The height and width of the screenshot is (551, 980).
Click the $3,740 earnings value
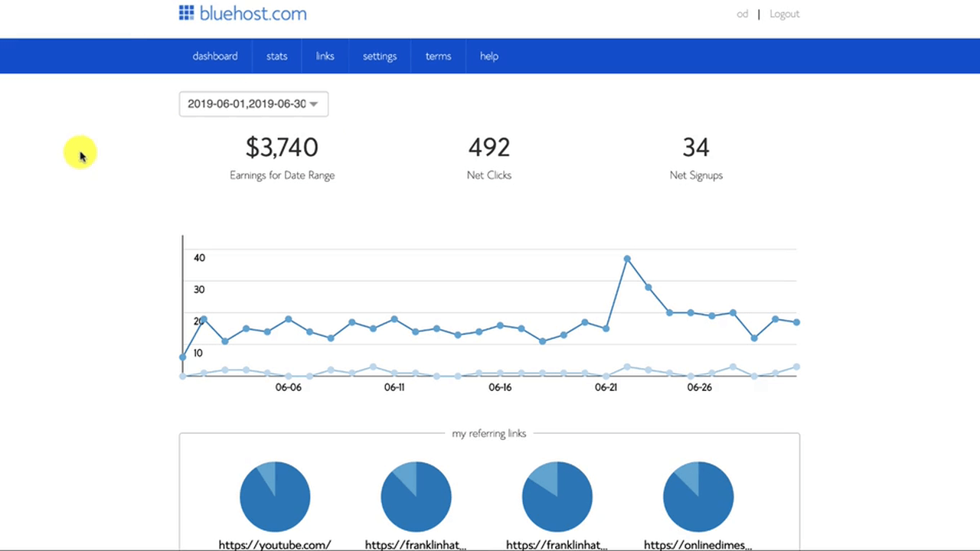pos(282,147)
